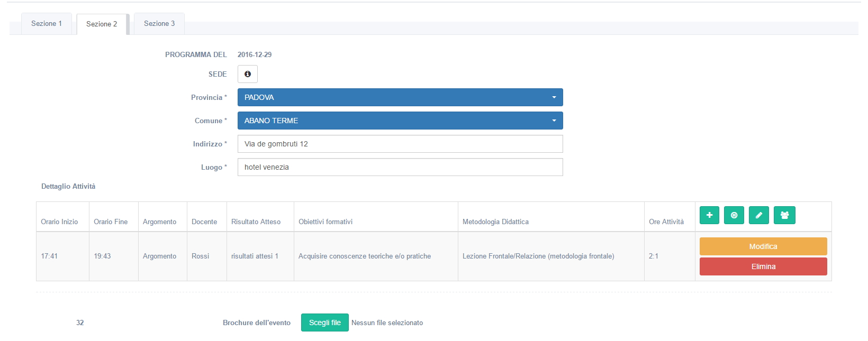Click the Obiettivi formativi column header
868x341 pixels.
(325, 222)
